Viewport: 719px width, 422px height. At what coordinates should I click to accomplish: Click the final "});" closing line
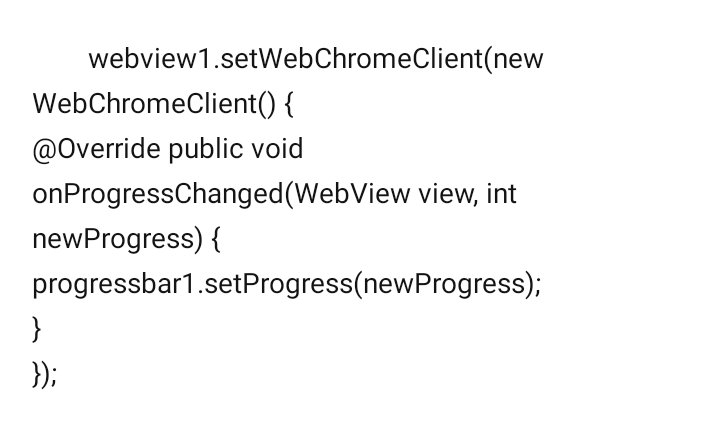[44, 374]
